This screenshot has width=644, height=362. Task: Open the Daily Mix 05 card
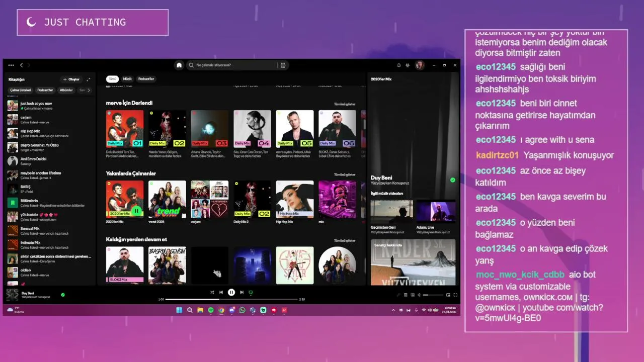coord(295,134)
